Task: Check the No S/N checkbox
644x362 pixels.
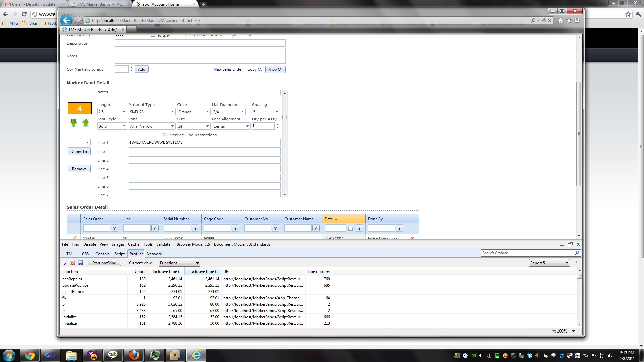Action: click(x=153, y=35)
